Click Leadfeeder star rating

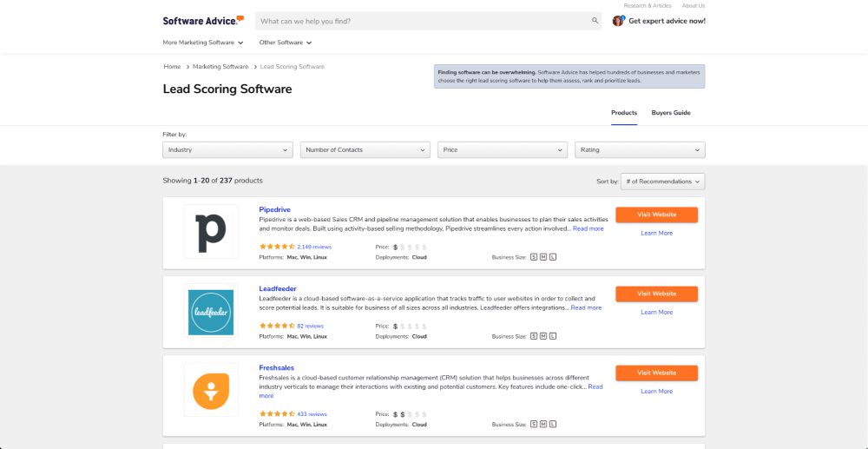coord(277,326)
